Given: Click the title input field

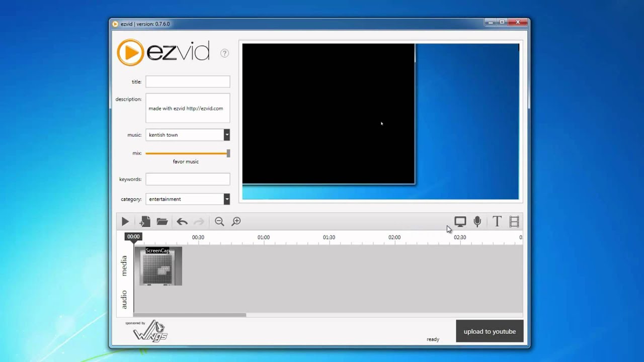Looking at the screenshot, I should [188, 81].
